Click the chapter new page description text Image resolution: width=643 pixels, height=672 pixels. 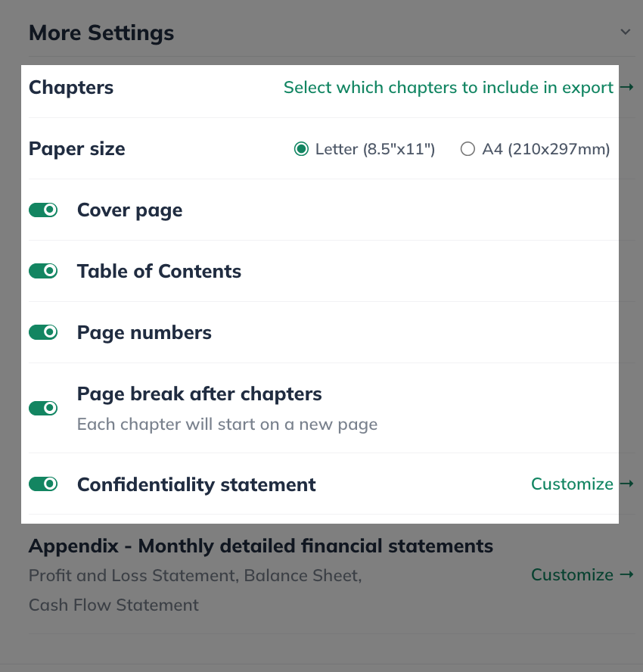coord(226,424)
